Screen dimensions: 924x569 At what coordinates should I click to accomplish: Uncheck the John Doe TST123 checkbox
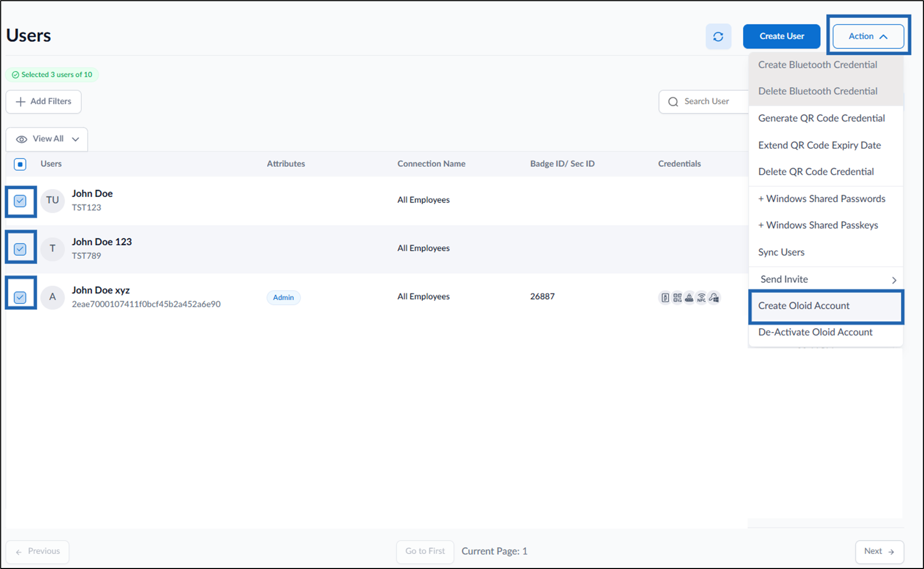point(20,201)
